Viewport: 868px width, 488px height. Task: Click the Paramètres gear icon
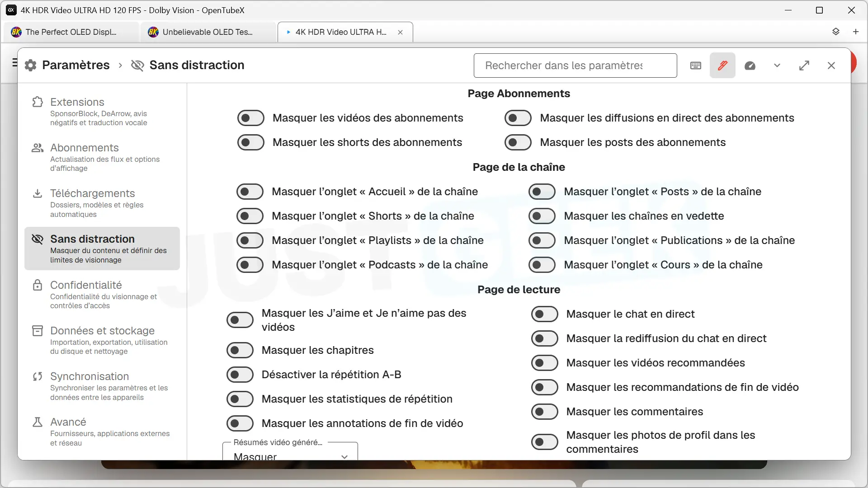[x=30, y=65]
